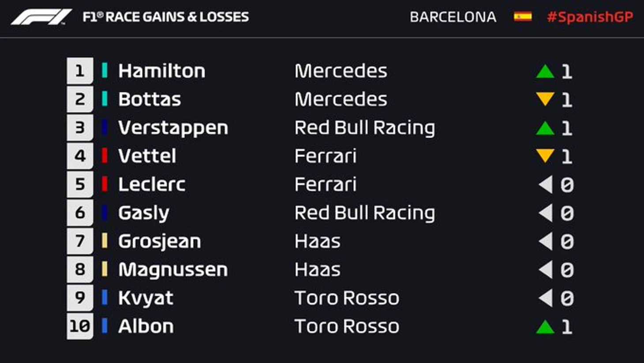Click the red Ferrari color bar by Vettel

pos(105,155)
